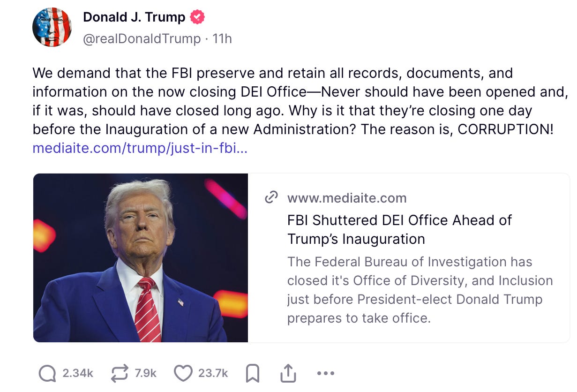Bookmark this post
Viewport: 577px width, 392px height.
252,374
